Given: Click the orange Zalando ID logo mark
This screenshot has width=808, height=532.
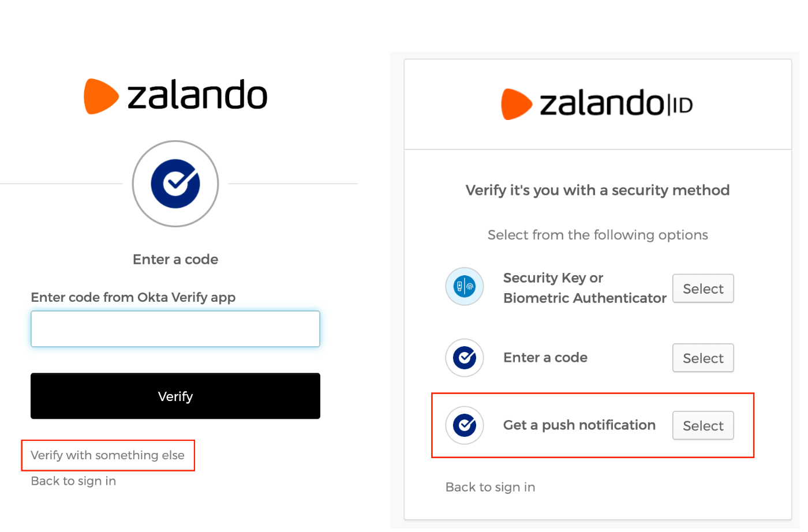Looking at the screenshot, I should [517, 104].
